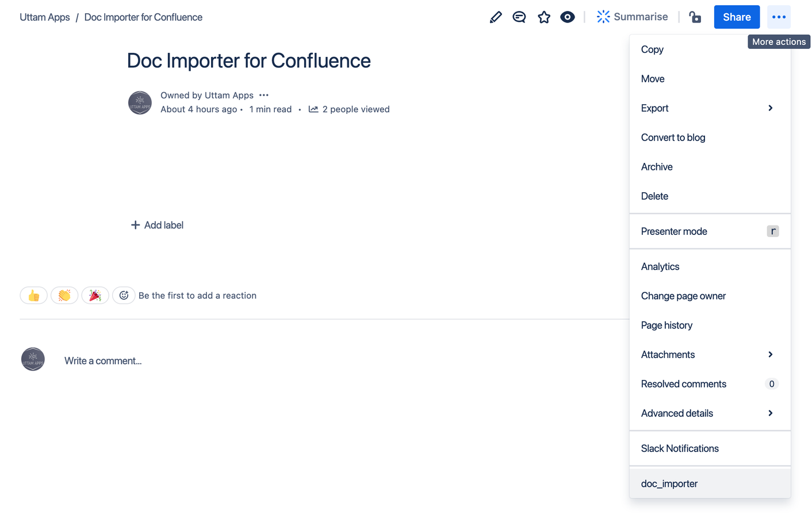The width and height of the screenshot is (812, 518).
Task: Expand the Export submenu
Action: (x=710, y=108)
